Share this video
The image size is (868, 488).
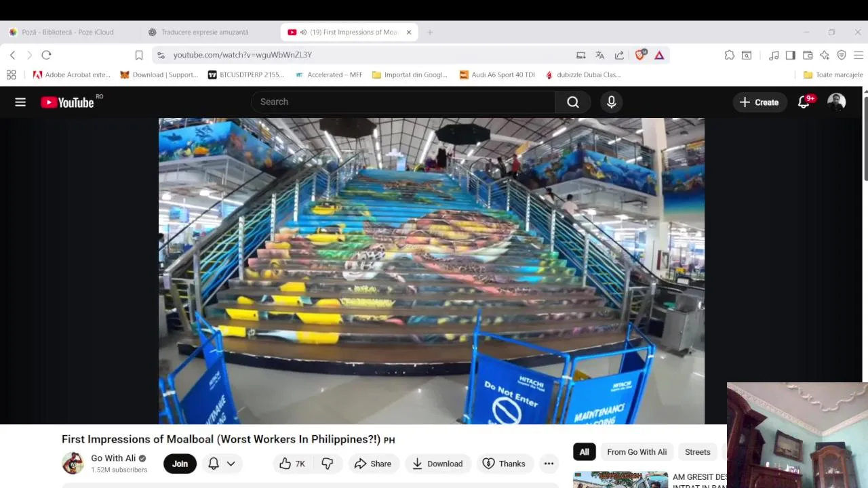[373, 464]
